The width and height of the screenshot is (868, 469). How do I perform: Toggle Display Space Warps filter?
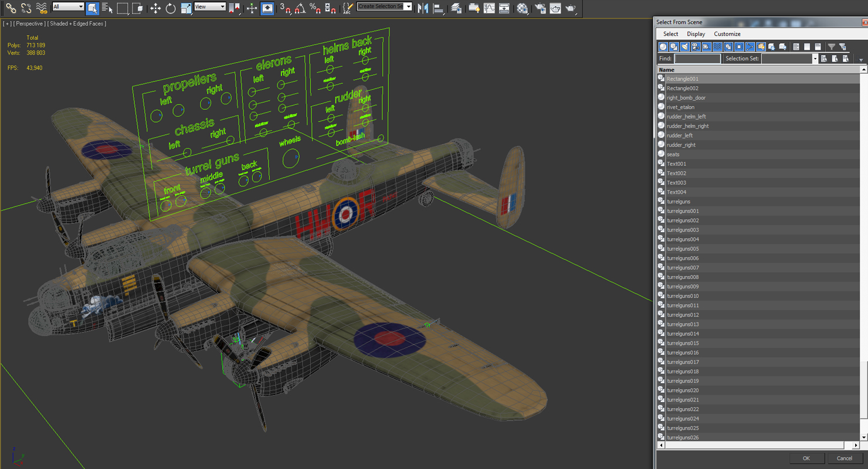point(717,47)
